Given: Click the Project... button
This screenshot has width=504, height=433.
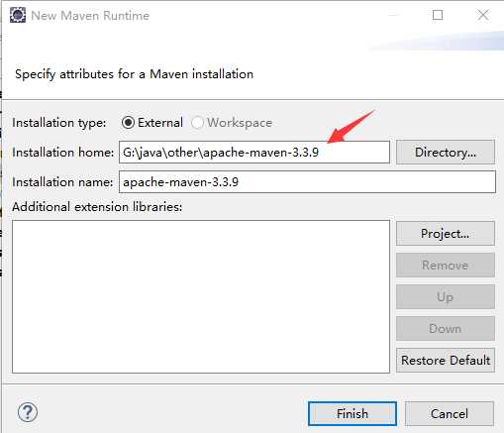Looking at the screenshot, I should (446, 234).
